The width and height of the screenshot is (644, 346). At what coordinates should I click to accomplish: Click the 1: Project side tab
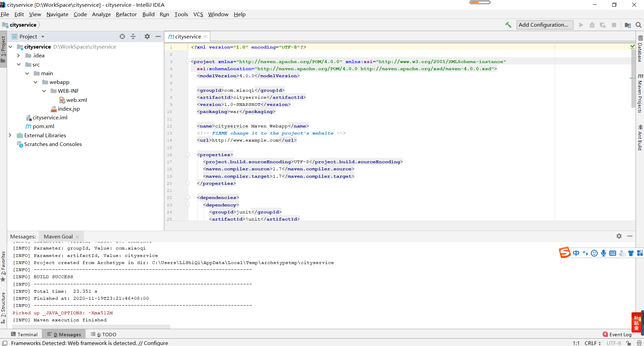[3, 49]
